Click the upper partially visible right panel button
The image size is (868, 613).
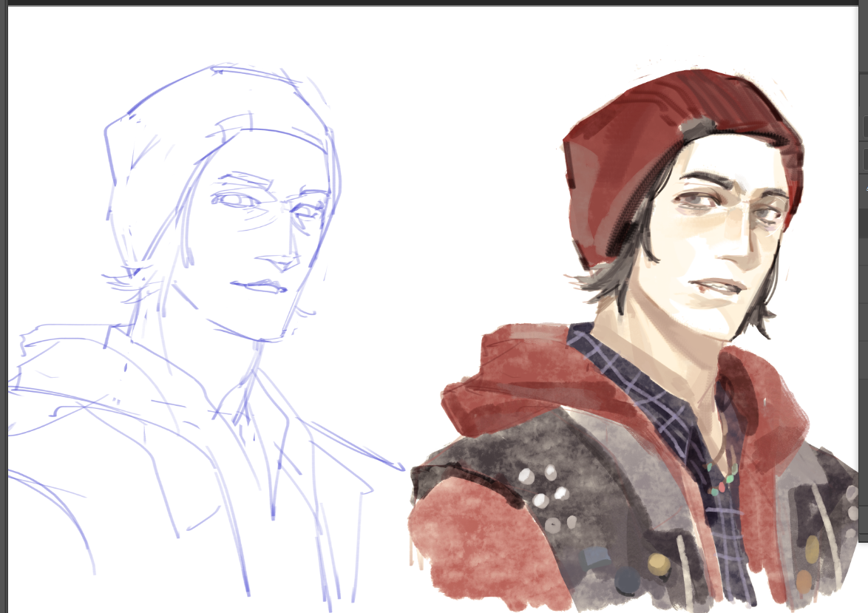coord(864,126)
